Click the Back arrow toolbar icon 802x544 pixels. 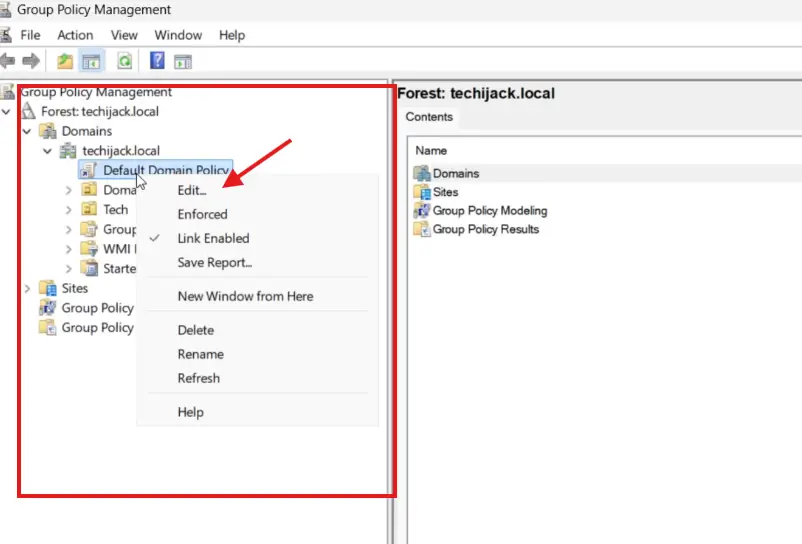[8, 62]
